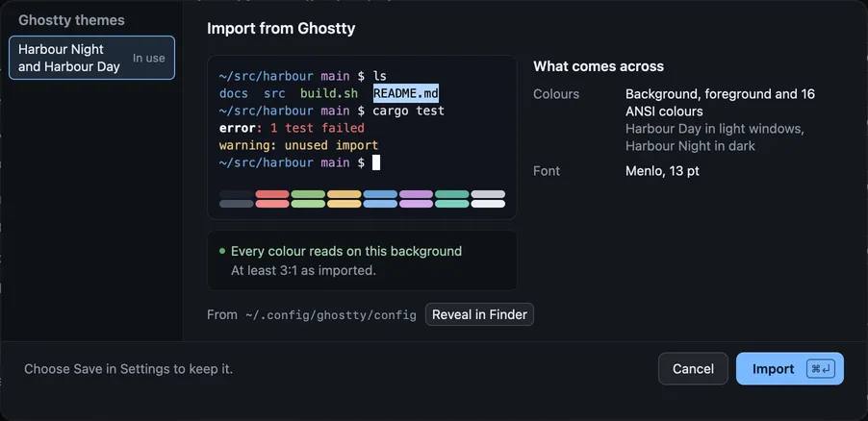Click the Import button
The image size is (868, 421).
[x=789, y=368]
